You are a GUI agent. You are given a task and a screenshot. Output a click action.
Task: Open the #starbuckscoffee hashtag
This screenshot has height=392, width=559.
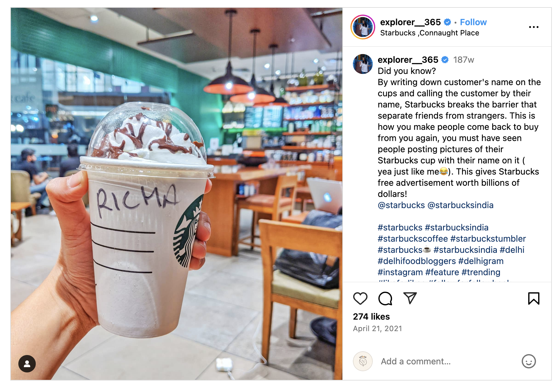click(413, 239)
